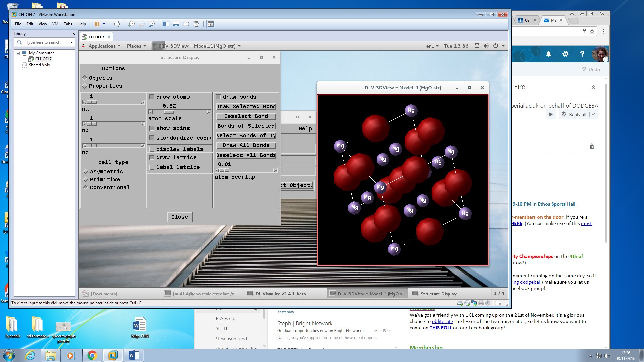Expand the library search dropdown arrow

(72, 42)
